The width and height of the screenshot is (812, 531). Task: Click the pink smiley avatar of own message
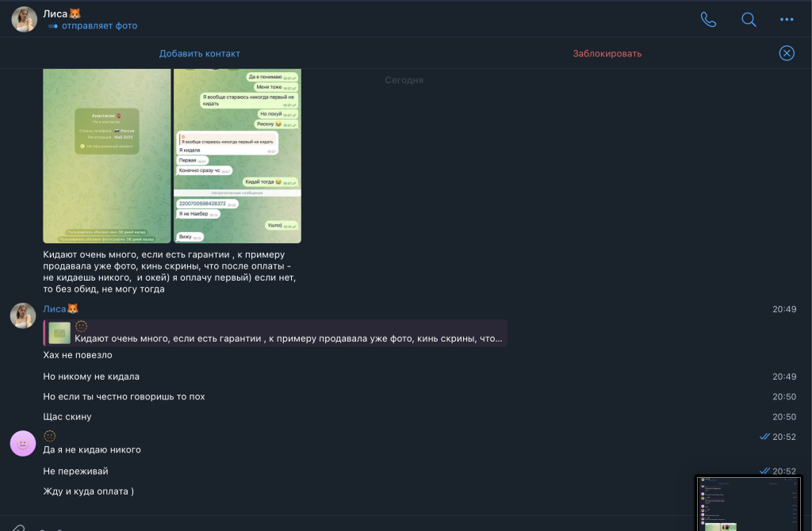click(x=23, y=444)
